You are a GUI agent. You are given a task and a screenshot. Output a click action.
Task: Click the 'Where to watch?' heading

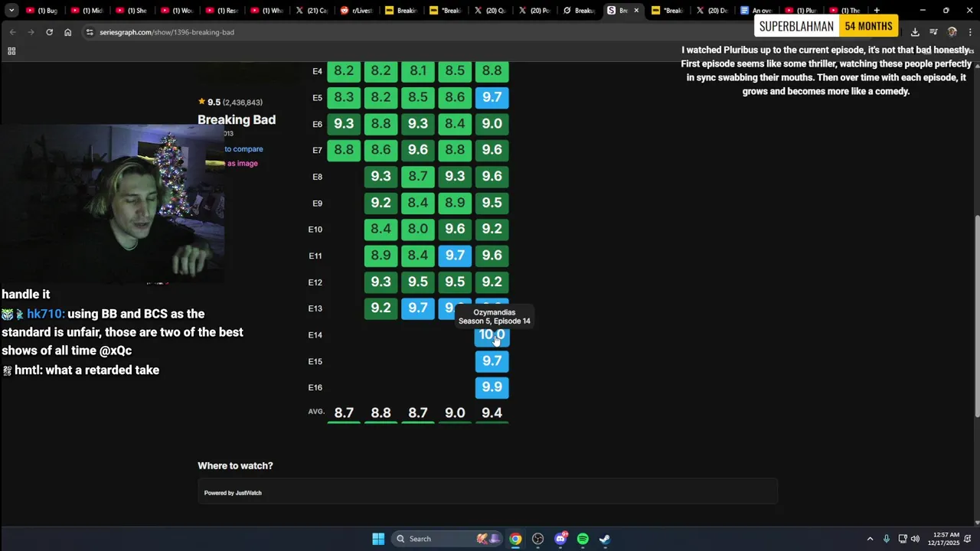[235, 465]
